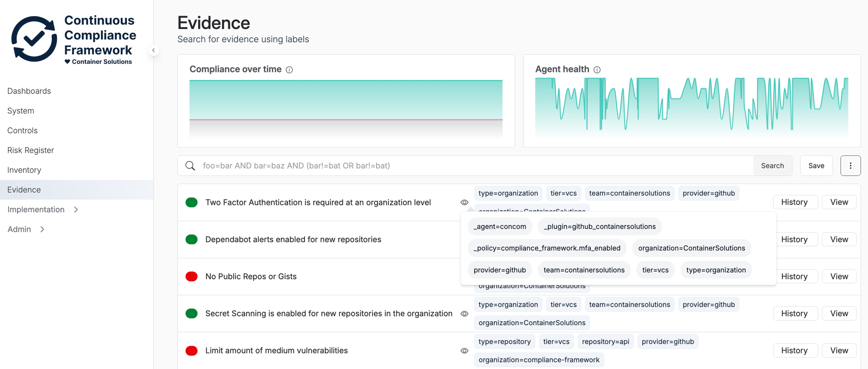Viewport: 868px width, 369px height.
Task: Open History for Dependabot alerts row
Action: tap(796, 240)
